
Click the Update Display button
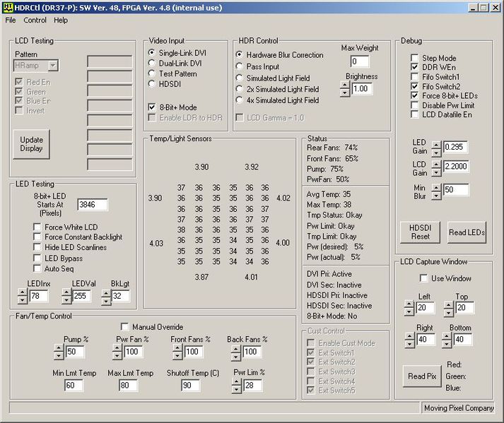point(31,144)
